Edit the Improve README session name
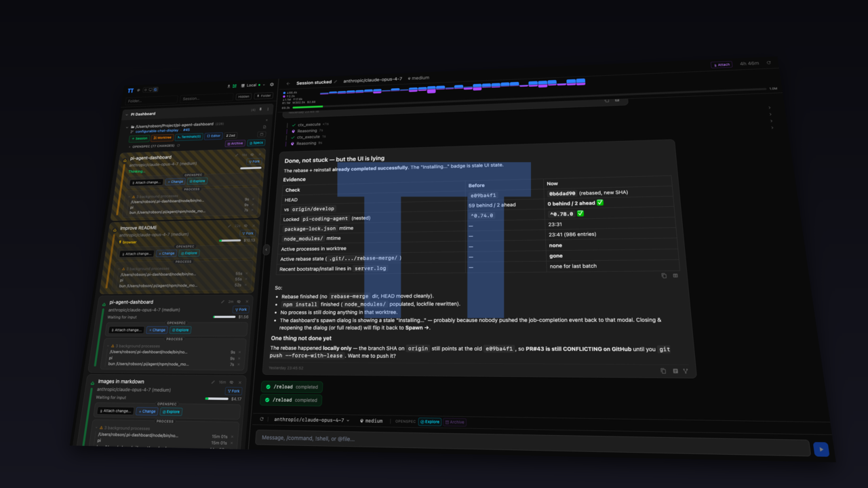This screenshot has height=488, width=868. 229,226
